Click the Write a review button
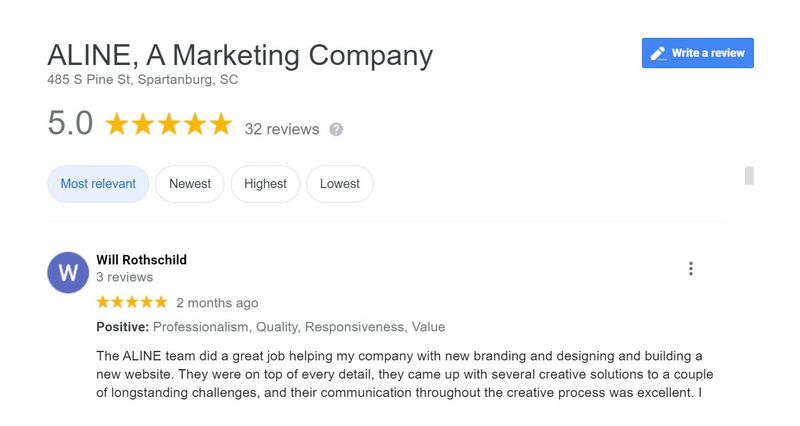The image size is (800, 426). (x=697, y=53)
